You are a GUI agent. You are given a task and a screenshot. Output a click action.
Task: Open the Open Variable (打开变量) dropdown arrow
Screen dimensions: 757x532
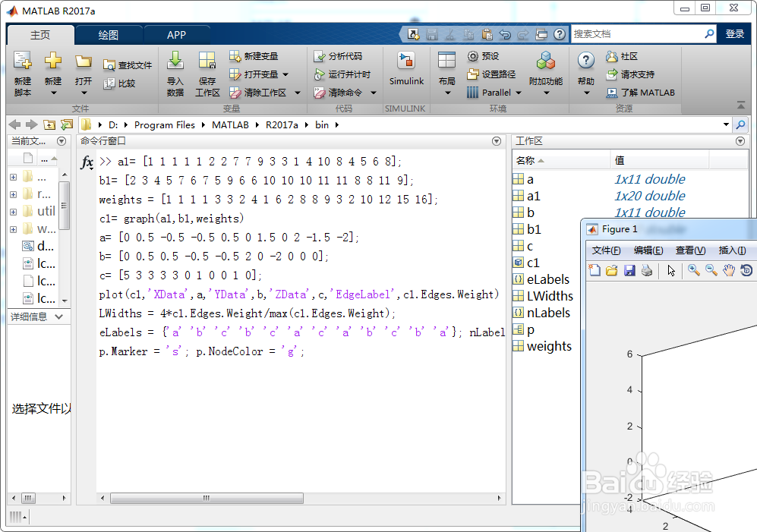coord(285,74)
